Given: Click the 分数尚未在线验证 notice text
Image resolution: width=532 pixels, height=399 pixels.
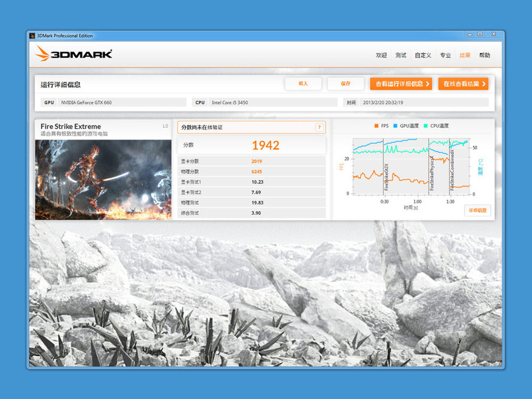Looking at the screenshot, I should [x=202, y=127].
